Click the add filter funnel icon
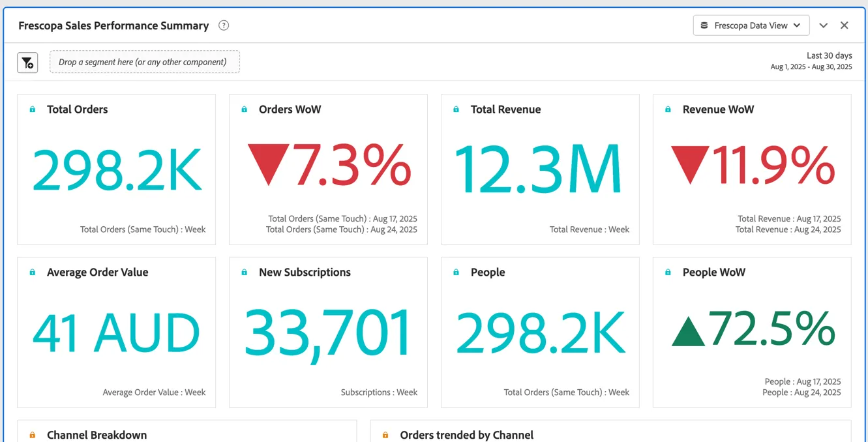The height and width of the screenshot is (442, 868). (x=27, y=63)
